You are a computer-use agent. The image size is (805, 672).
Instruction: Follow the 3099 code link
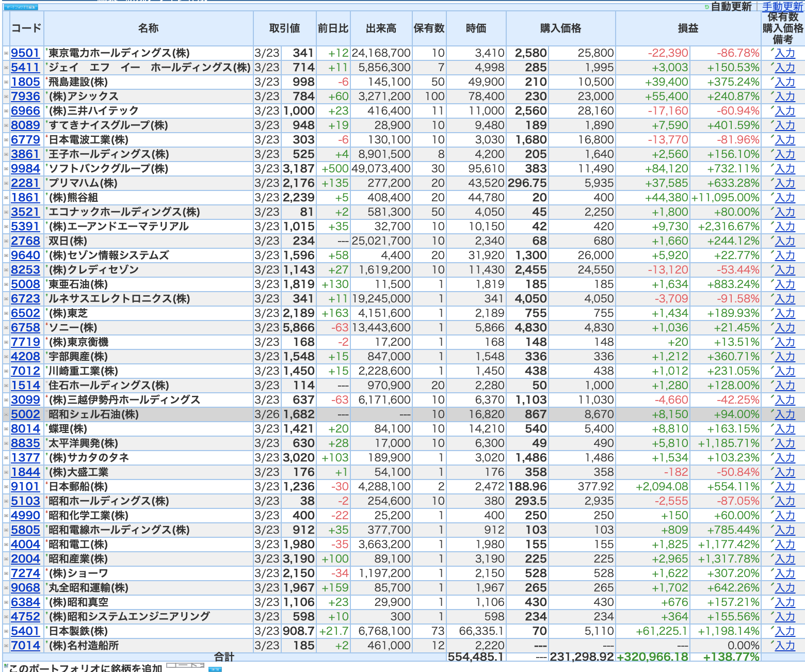(25, 400)
